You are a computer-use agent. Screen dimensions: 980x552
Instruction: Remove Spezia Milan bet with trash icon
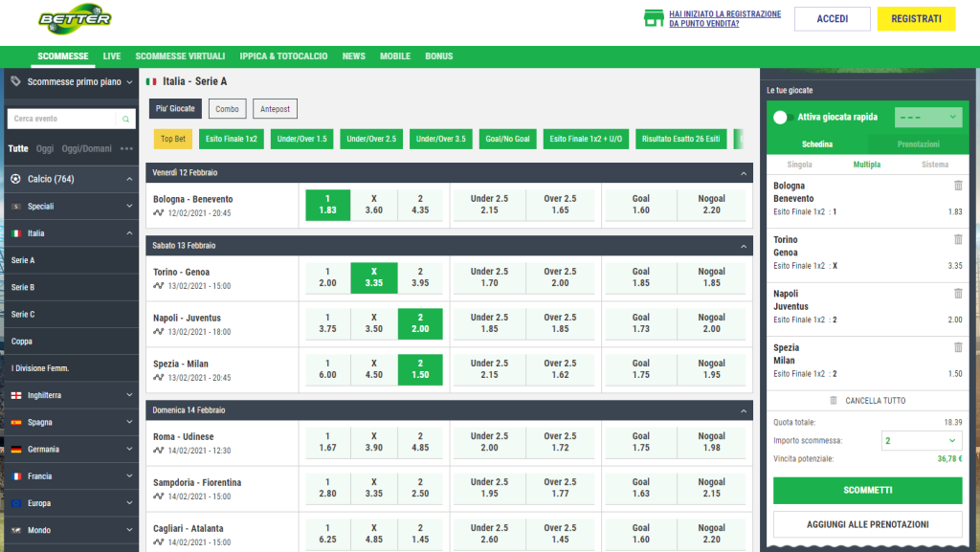958,347
